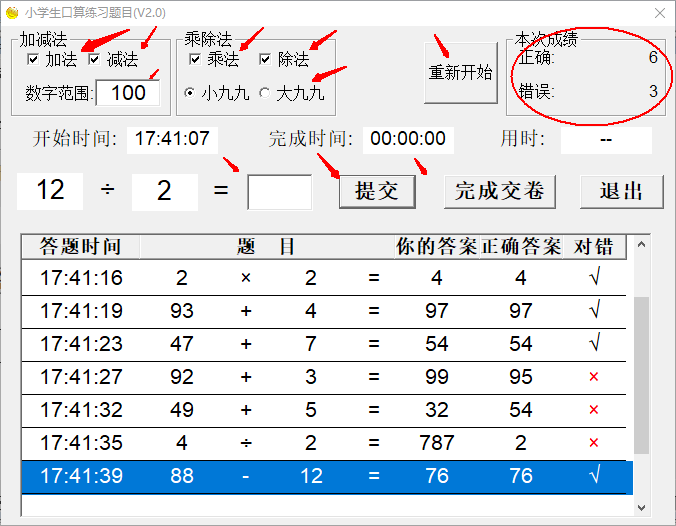Click the user answer 32 in 49+5 row
The width and height of the screenshot is (676, 526).
(x=437, y=410)
